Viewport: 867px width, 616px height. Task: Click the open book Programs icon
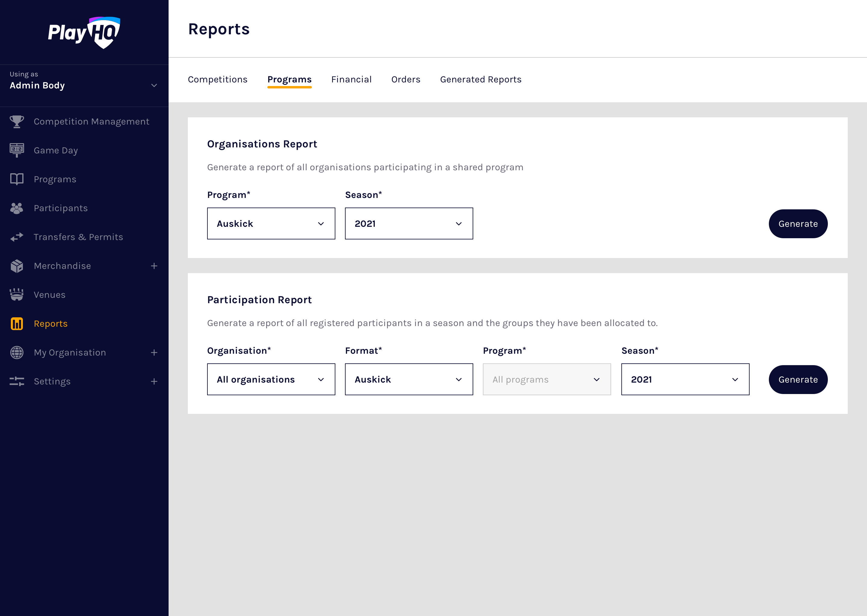click(17, 179)
